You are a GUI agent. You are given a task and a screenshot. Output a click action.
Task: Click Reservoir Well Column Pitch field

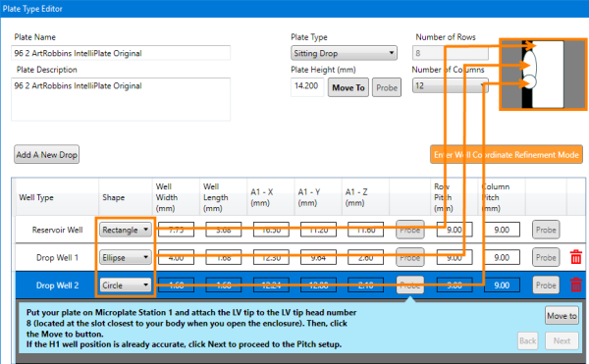pos(502,230)
